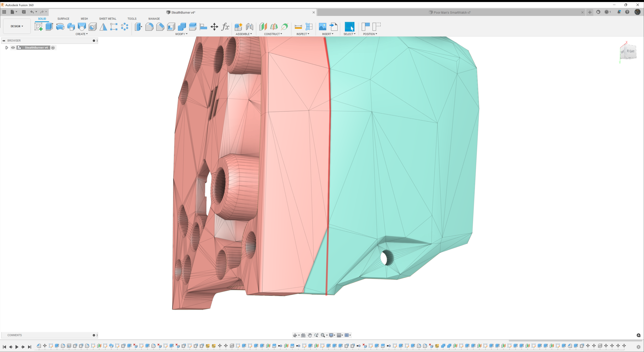Select the Revolve tool

coord(60,26)
